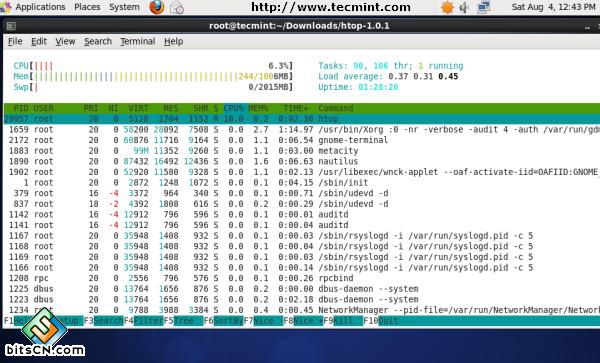
Task: Sort by the PID column header
Action: [21, 108]
